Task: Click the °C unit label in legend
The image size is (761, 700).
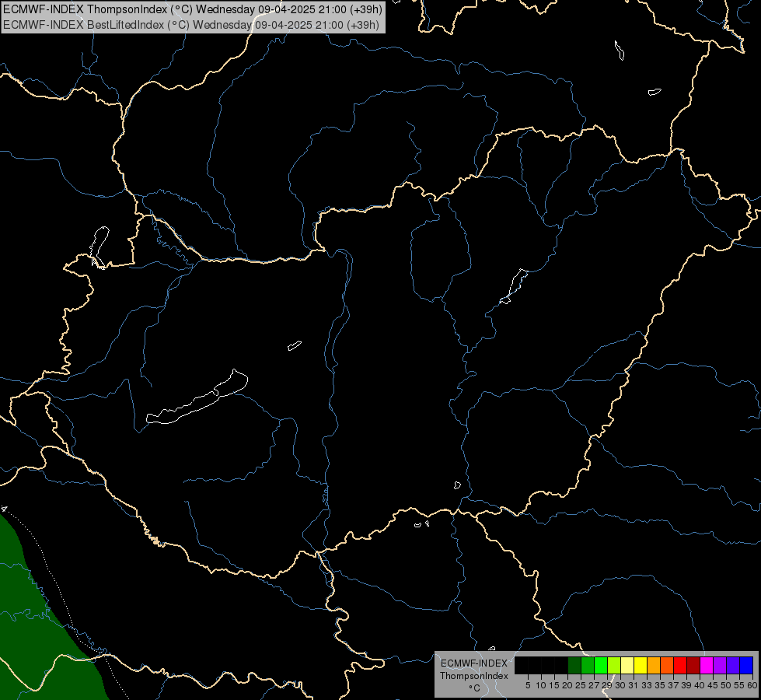Action: point(475,688)
